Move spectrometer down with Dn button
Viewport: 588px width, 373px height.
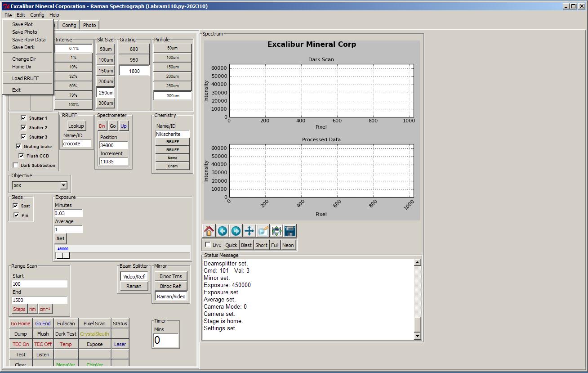(102, 126)
